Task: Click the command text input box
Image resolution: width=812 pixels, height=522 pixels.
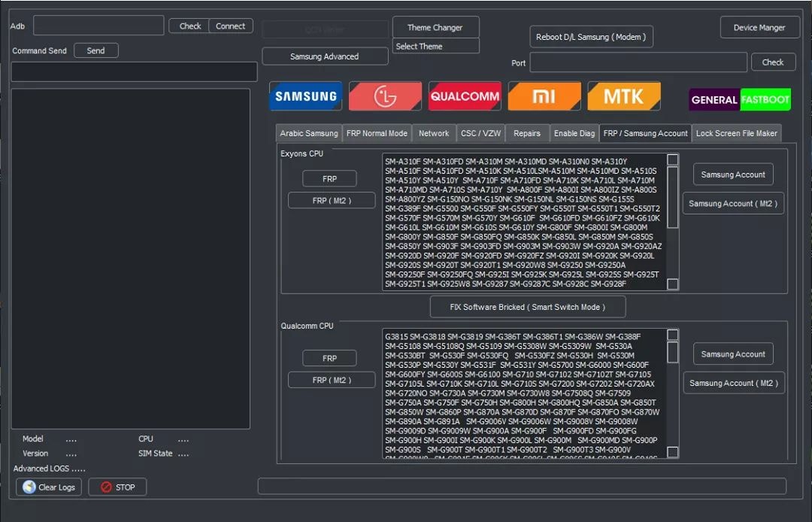Action: click(x=134, y=72)
